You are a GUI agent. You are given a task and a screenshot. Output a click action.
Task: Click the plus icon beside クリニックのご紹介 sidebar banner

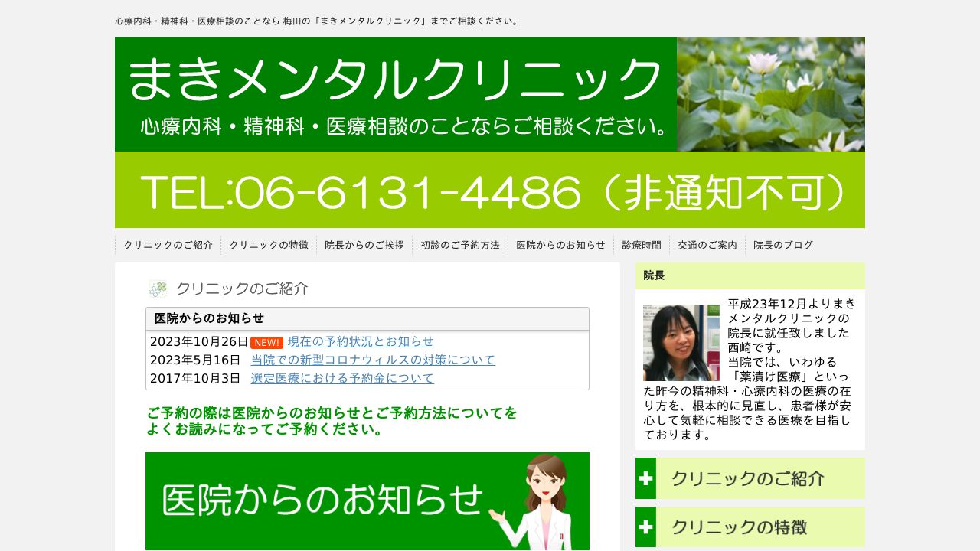645,478
